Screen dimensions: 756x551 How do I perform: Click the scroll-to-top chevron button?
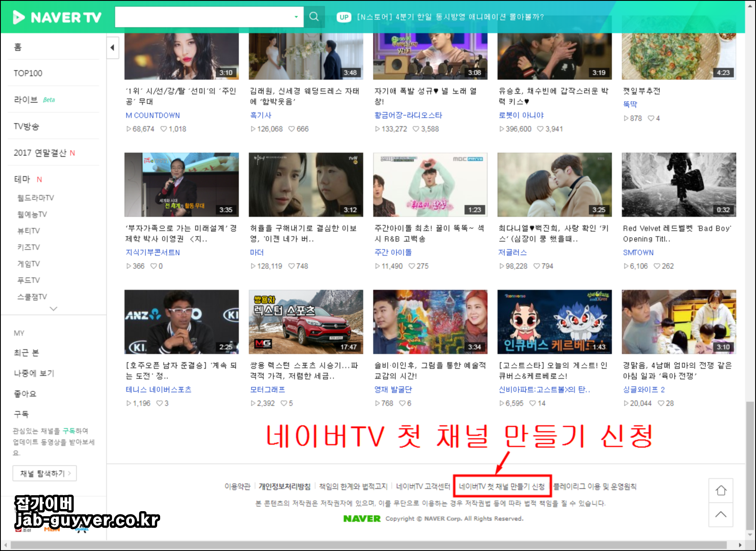click(721, 514)
